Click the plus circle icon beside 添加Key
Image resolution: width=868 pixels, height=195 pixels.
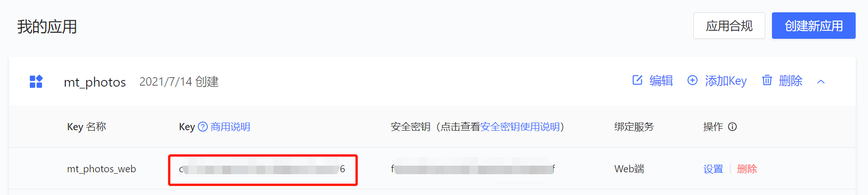pos(692,80)
